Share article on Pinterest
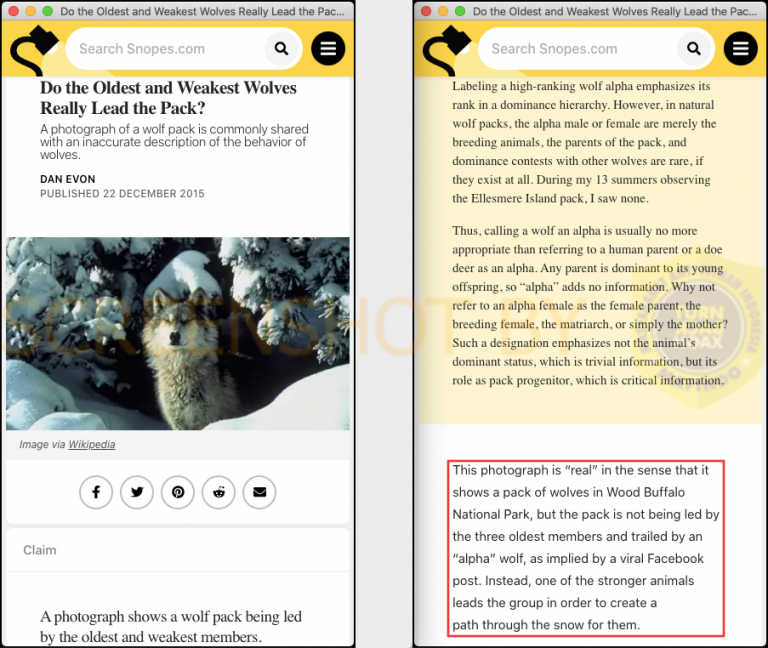The width and height of the screenshot is (768, 648). (x=178, y=492)
